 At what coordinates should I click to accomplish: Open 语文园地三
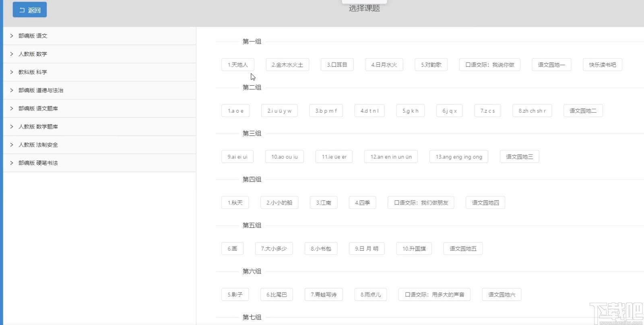[520, 157]
